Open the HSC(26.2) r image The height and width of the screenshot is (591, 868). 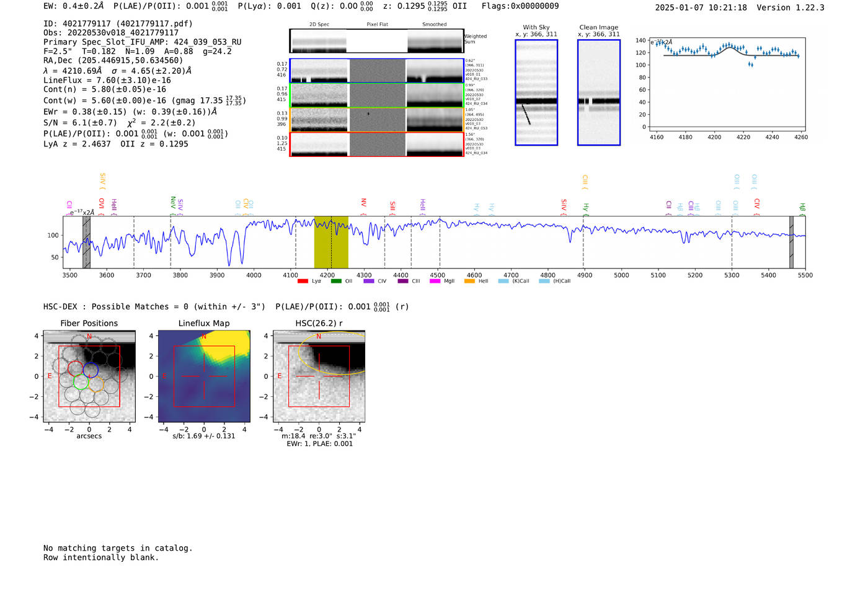pos(319,376)
